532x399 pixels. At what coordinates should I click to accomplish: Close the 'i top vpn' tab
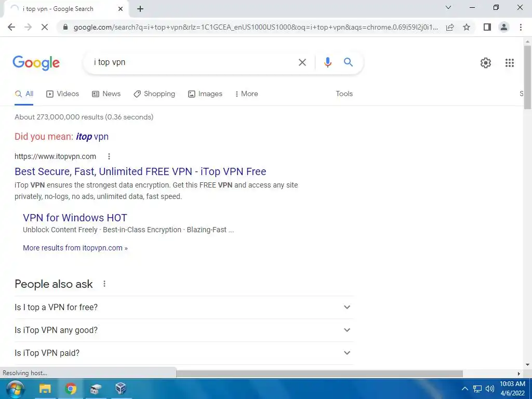121,9
